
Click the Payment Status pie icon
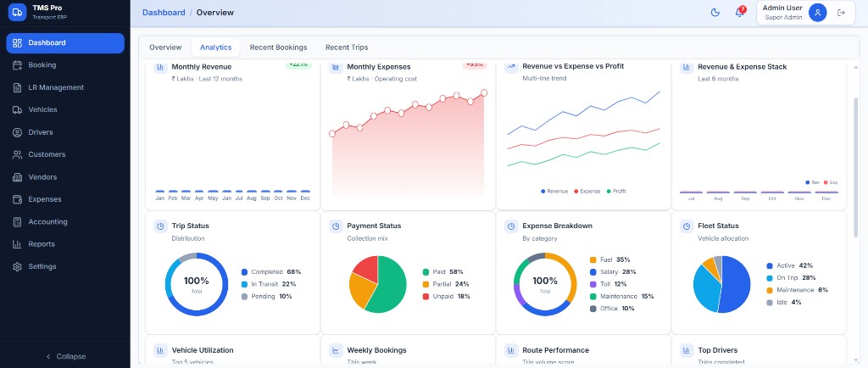[336, 226]
